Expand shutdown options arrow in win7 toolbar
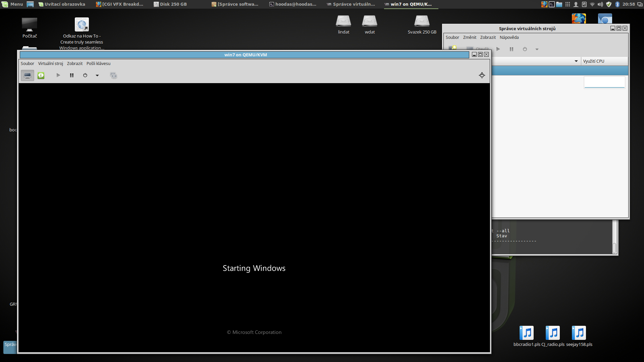Image resolution: width=644 pixels, height=362 pixels. click(97, 75)
